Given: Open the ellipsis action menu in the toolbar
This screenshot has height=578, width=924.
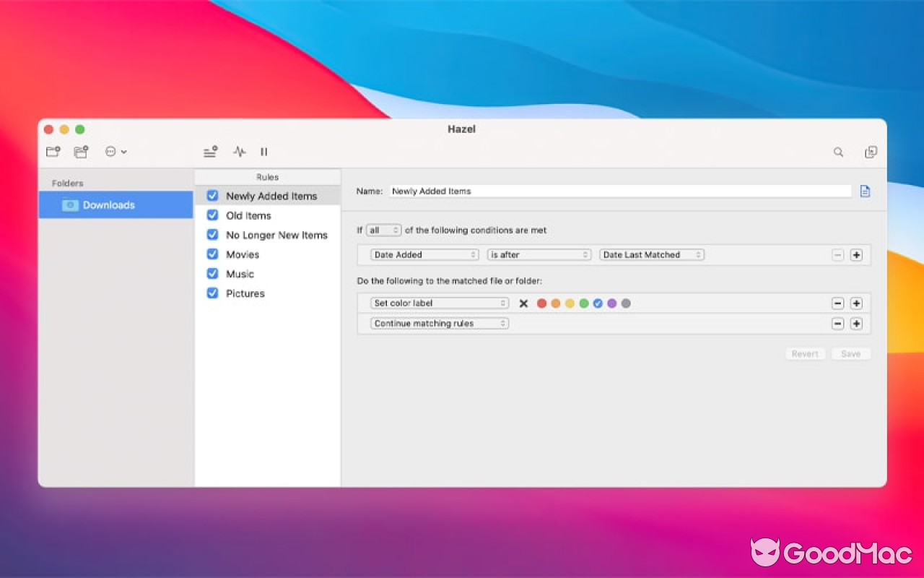Looking at the screenshot, I should pos(114,152).
